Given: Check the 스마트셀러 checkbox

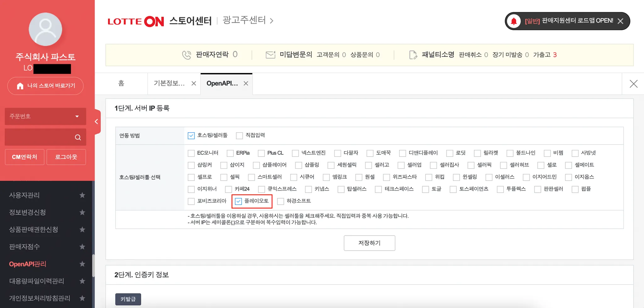Looking at the screenshot, I should click(252, 177).
